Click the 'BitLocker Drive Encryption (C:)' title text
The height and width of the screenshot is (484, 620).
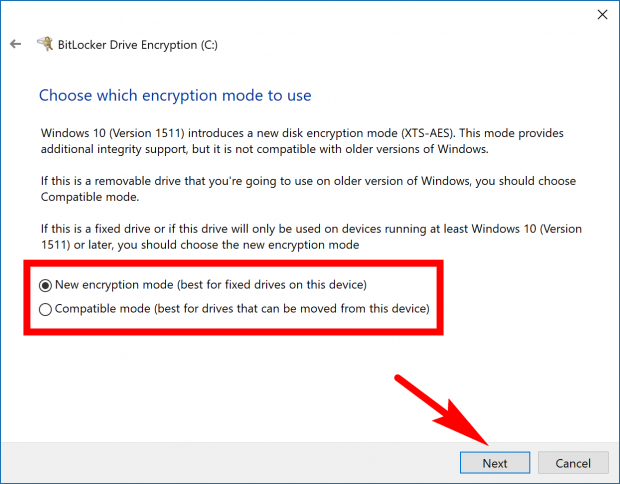click(x=140, y=44)
